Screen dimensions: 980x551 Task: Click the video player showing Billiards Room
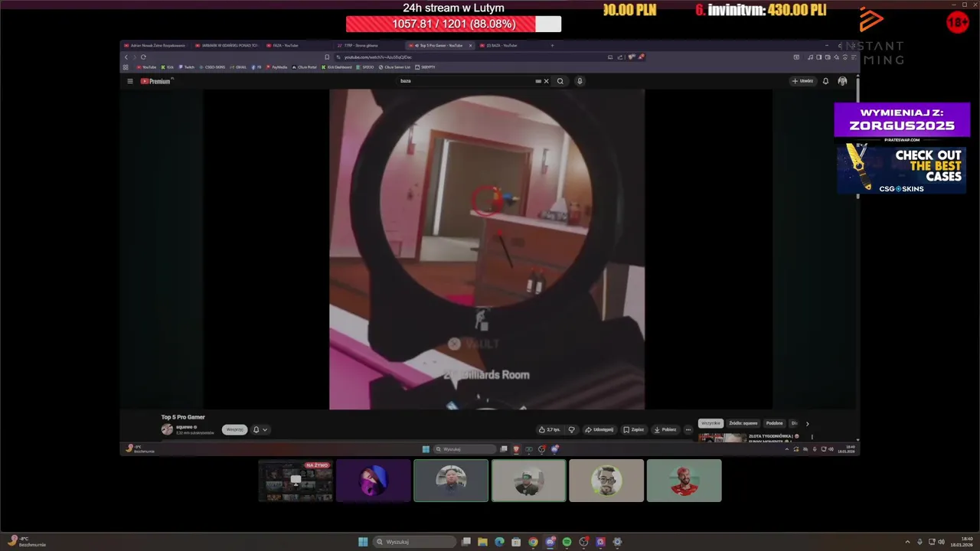(487, 249)
